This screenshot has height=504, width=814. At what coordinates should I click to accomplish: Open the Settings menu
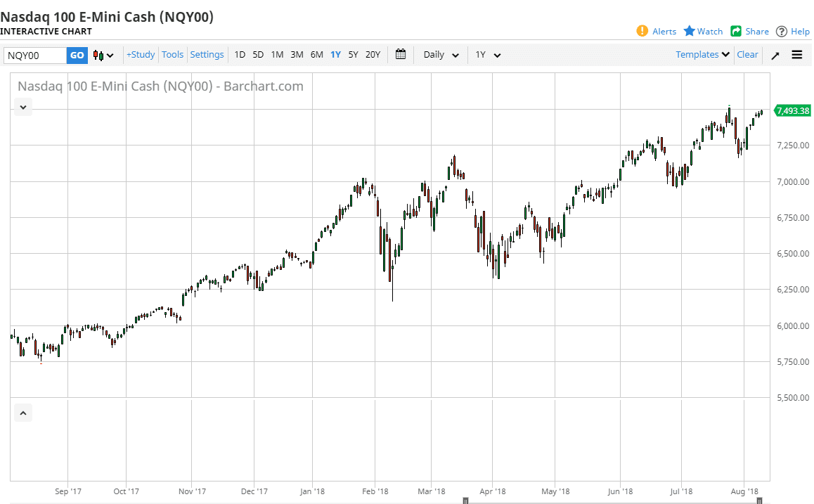pyautogui.click(x=207, y=55)
